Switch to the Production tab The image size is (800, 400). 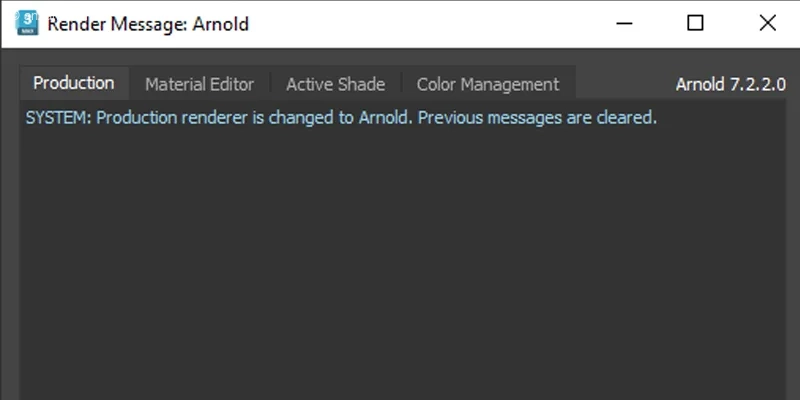click(x=74, y=83)
